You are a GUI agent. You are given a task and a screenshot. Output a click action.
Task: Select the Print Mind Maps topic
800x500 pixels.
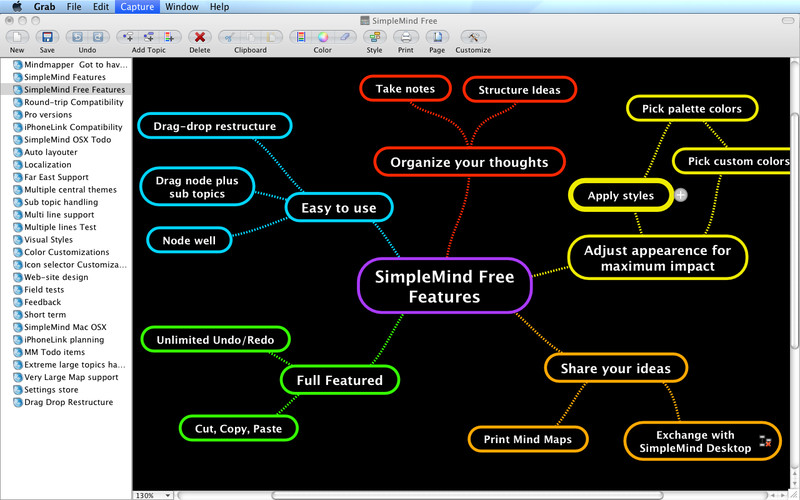[528, 439]
